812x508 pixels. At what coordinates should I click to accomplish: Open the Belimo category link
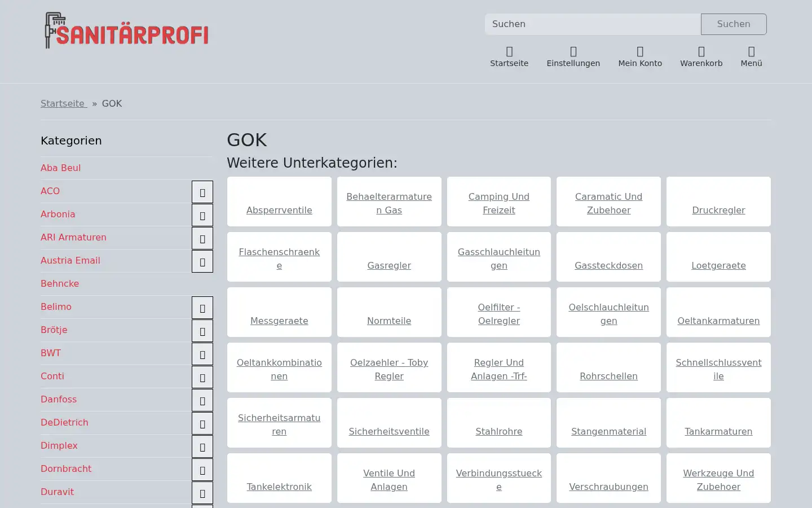pyautogui.click(x=56, y=306)
